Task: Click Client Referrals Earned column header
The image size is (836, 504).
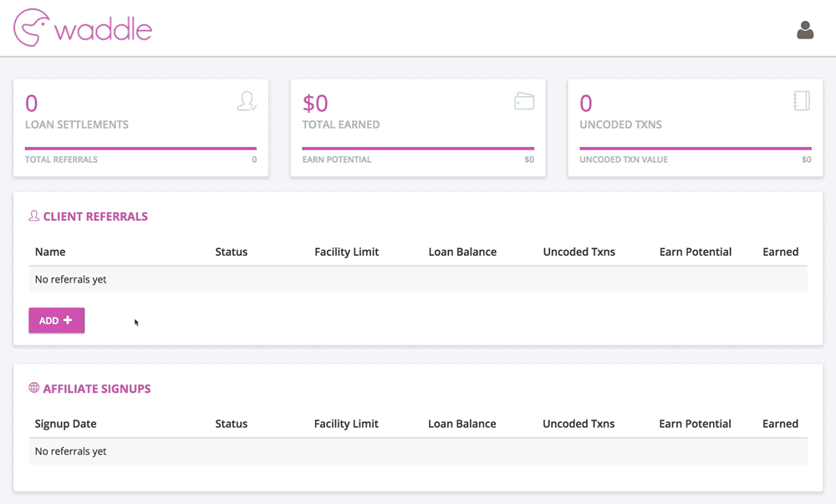Action: click(x=781, y=252)
